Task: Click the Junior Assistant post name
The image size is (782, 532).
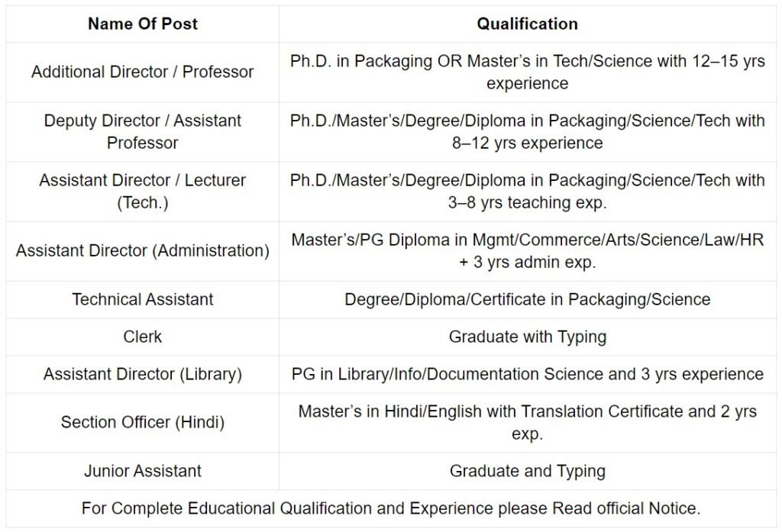Action: pyautogui.click(x=143, y=471)
